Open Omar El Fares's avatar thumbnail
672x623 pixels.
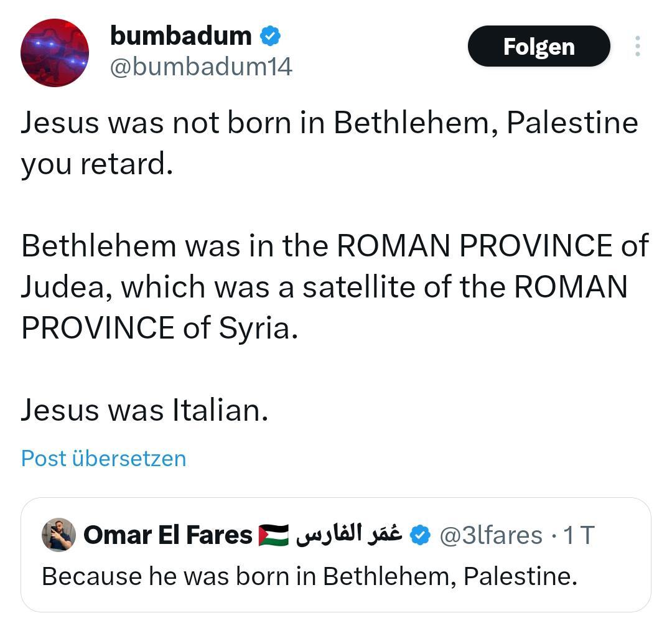[x=58, y=535]
